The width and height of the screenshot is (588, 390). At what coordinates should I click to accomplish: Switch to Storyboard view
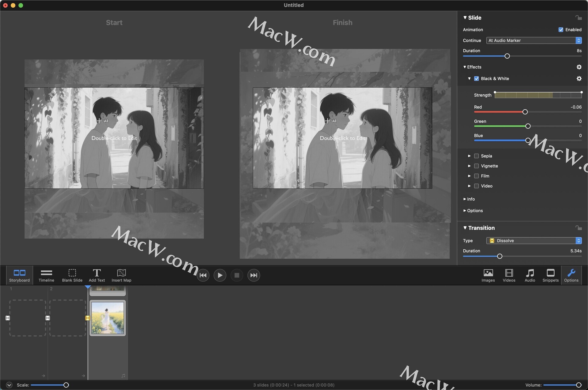[20, 275]
